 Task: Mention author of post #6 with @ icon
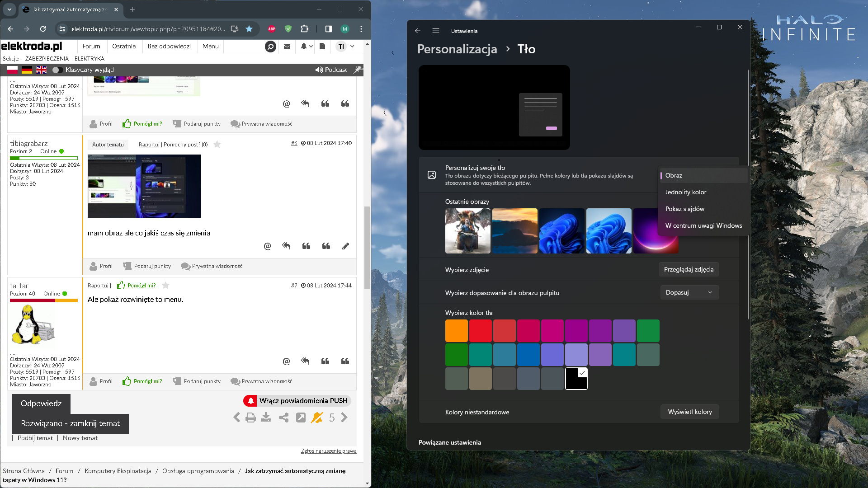(268, 246)
